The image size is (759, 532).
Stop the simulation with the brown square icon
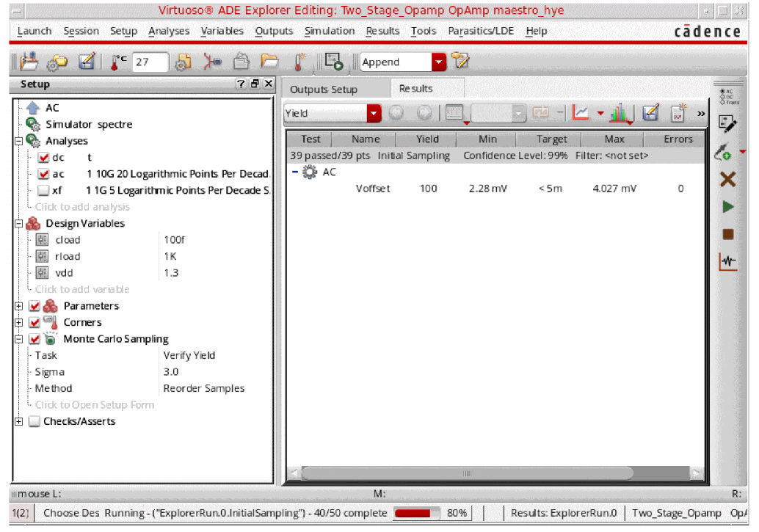[727, 235]
